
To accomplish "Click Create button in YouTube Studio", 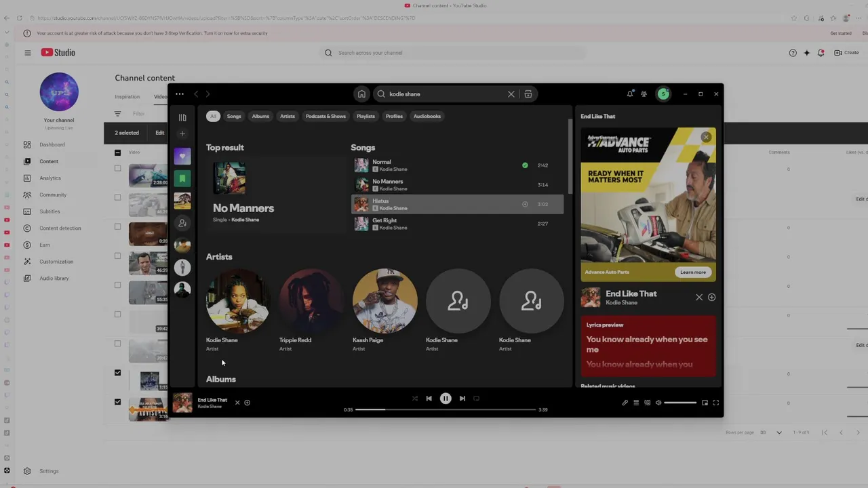I will click(846, 53).
